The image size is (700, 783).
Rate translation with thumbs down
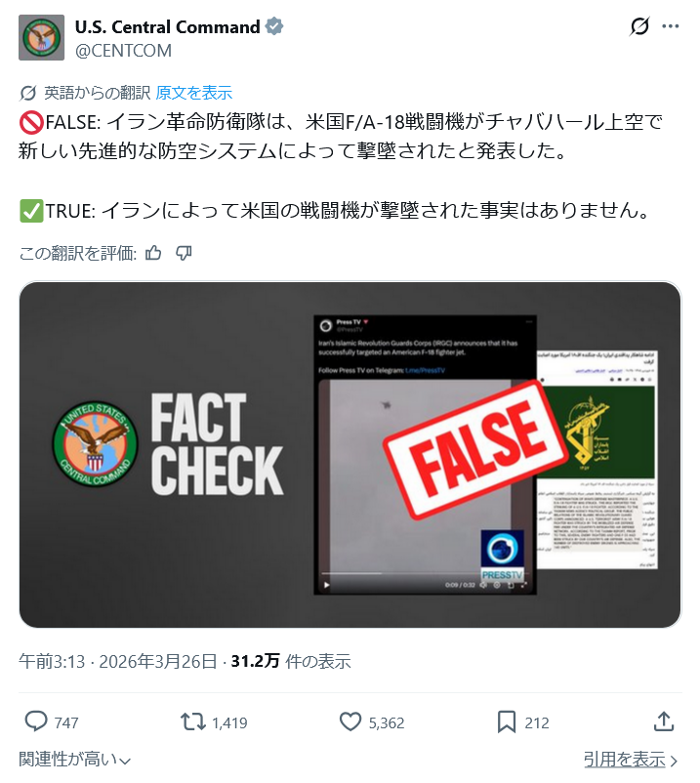coord(184,253)
